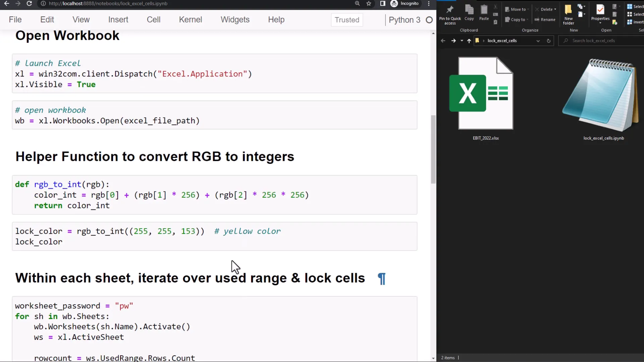Open the Widgets menu

[235, 19]
